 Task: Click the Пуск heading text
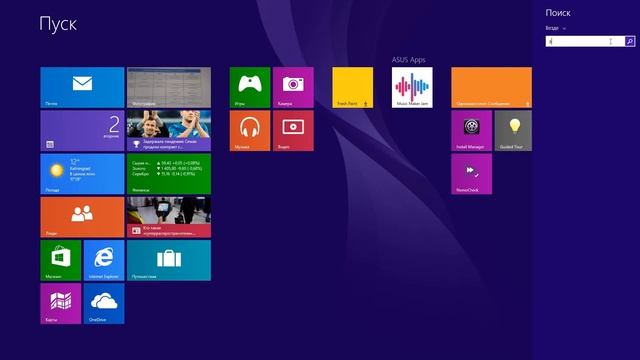click(x=58, y=24)
